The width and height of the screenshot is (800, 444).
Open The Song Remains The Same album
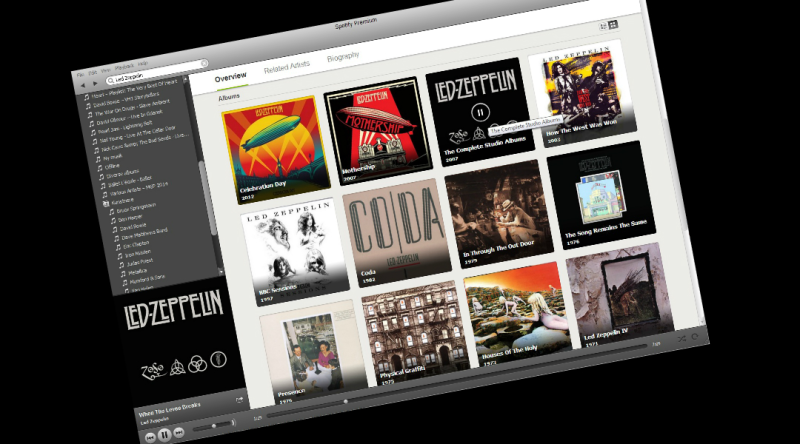[601, 195]
